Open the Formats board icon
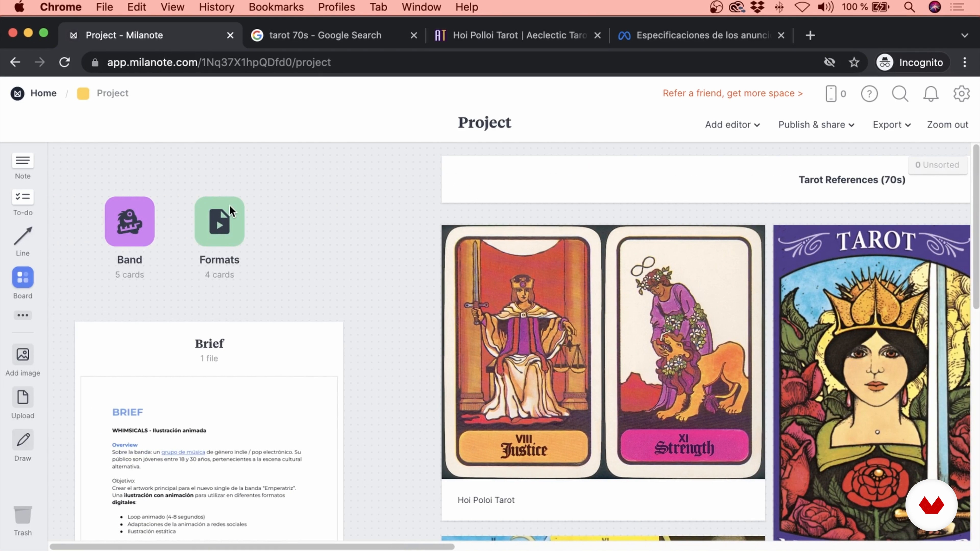Image resolution: width=980 pixels, height=551 pixels. point(219,221)
